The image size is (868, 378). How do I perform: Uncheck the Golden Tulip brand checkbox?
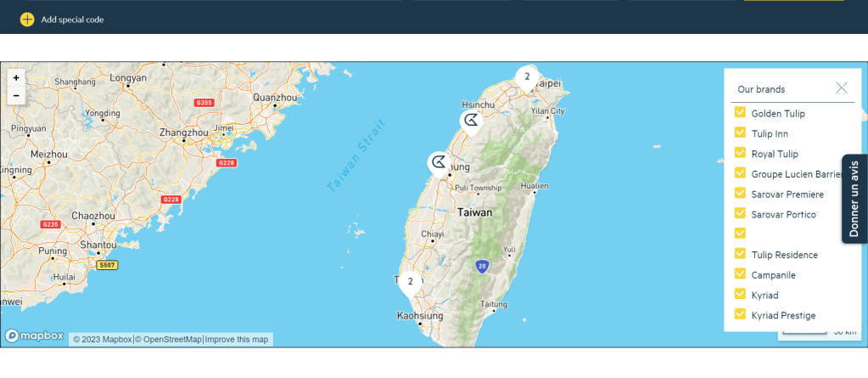(x=740, y=112)
